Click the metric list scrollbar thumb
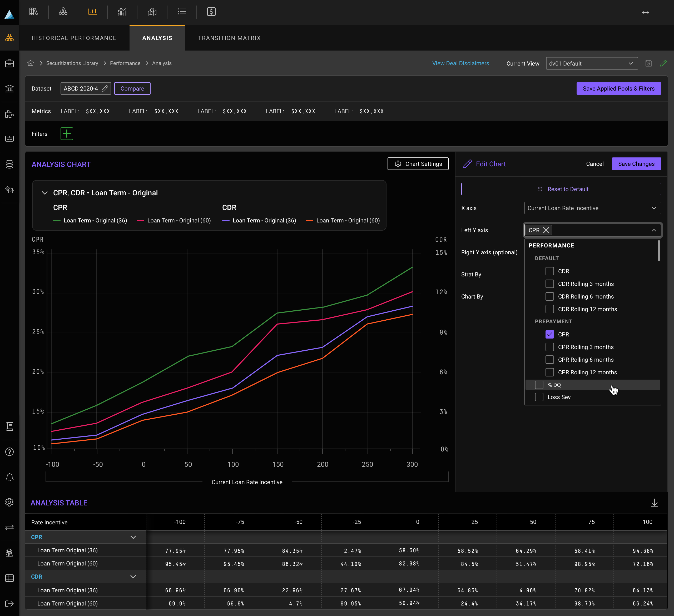The width and height of the screenshot is (674, 616). click(659, 251)
